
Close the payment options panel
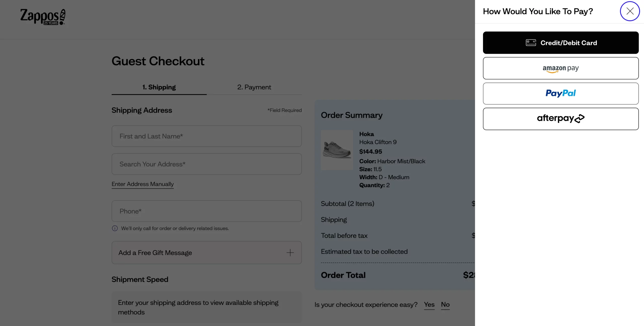point(630,11)
